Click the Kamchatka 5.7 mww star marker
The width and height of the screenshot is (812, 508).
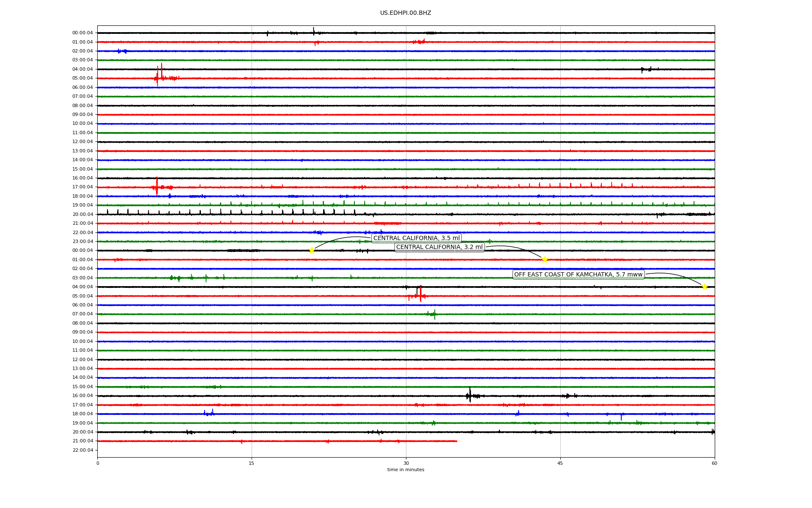(705, 287)
